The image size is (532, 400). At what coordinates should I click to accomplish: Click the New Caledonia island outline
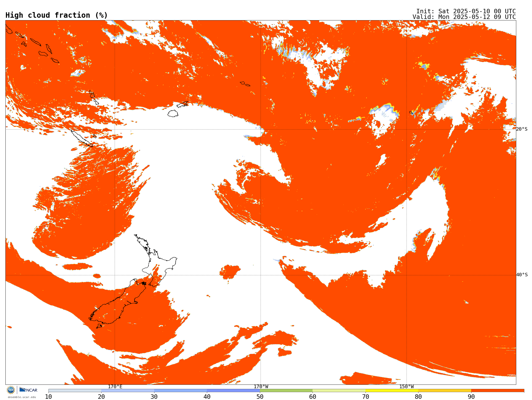pyautogui.click(x=82, y=138)
